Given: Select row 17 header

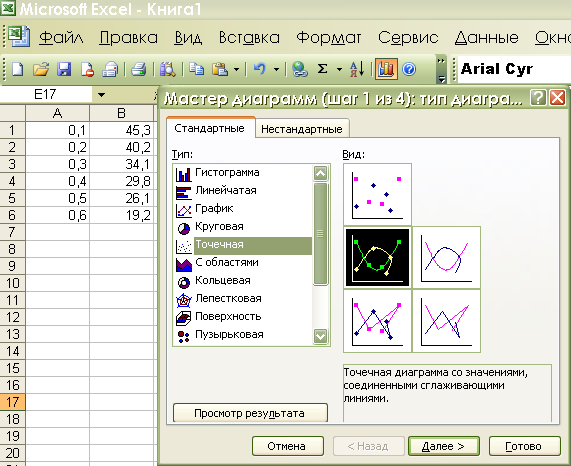Looking at the screenshot, I should [x=12, y=402].
